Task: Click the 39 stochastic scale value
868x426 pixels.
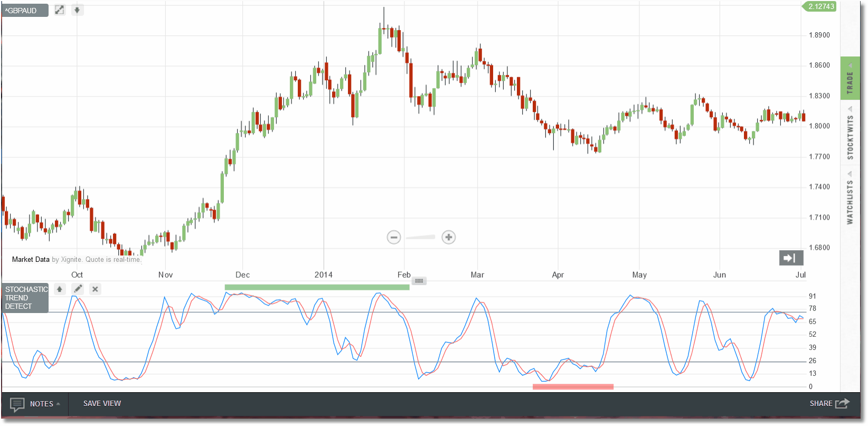Action: 813,348
